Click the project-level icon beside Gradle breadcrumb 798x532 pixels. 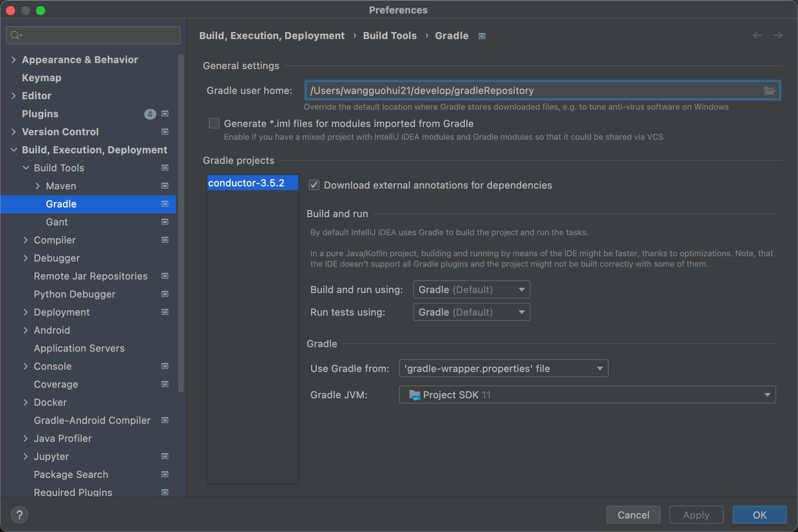[482, 36]
